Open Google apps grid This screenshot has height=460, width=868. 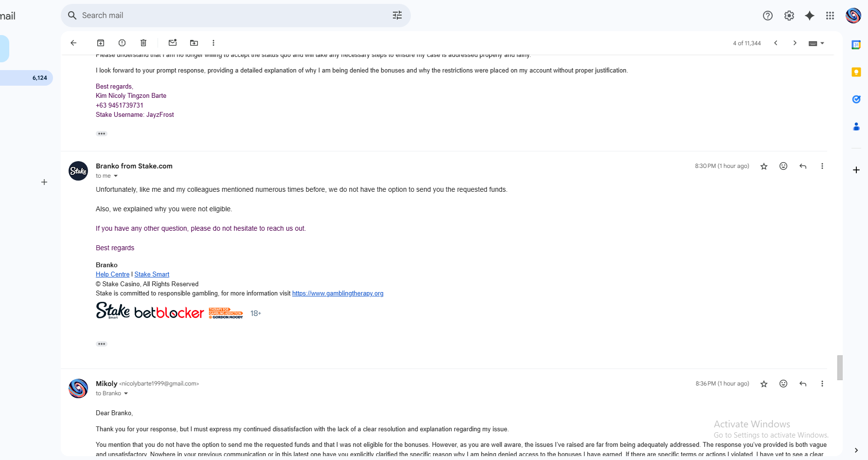830,16
